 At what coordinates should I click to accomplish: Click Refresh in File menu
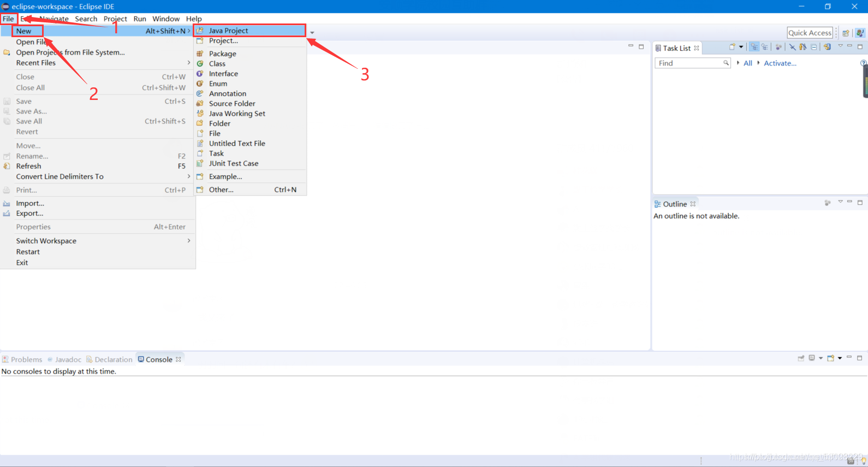[x=98, y=166]
